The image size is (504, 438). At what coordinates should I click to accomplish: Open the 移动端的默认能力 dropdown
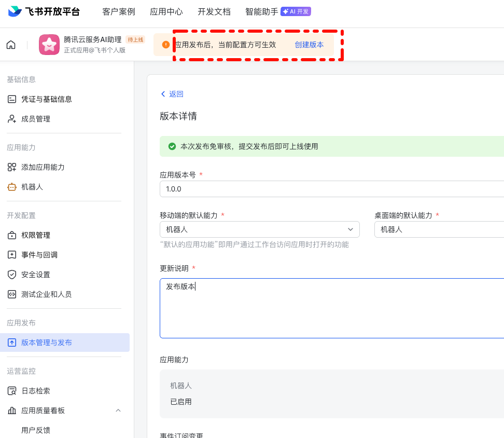[259, 229]
